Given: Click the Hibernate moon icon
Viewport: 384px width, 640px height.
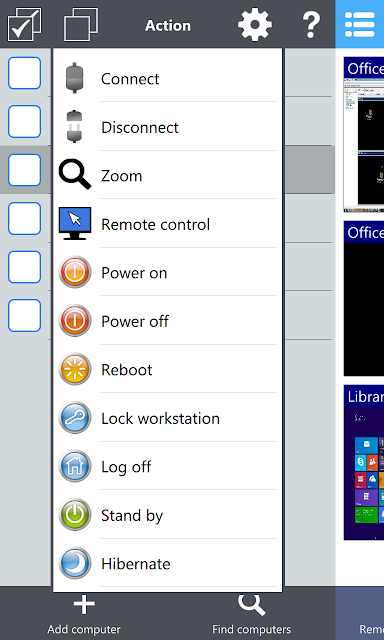Looking at the screenshot, I should point(75,563).
